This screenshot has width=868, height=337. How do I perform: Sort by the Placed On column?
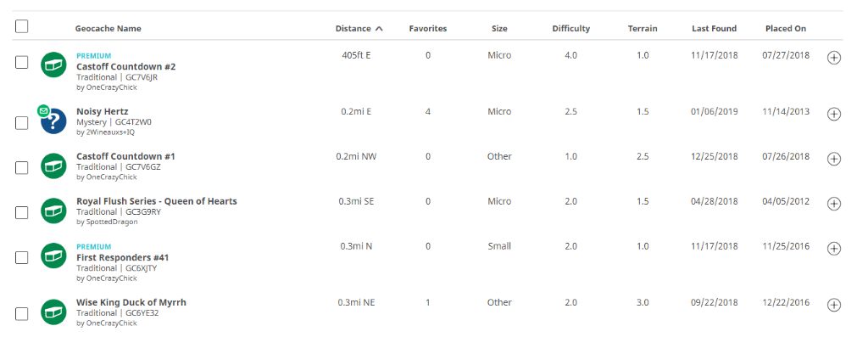point(786,29)
